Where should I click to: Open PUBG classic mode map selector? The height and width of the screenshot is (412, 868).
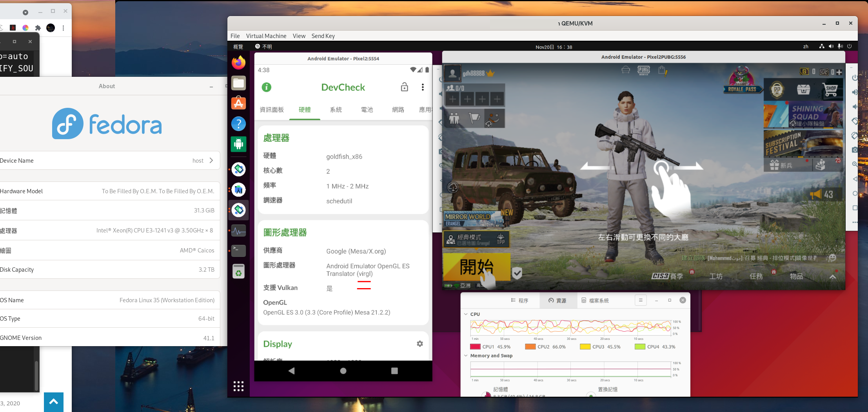pyautogui.click(x=477, y=239)
